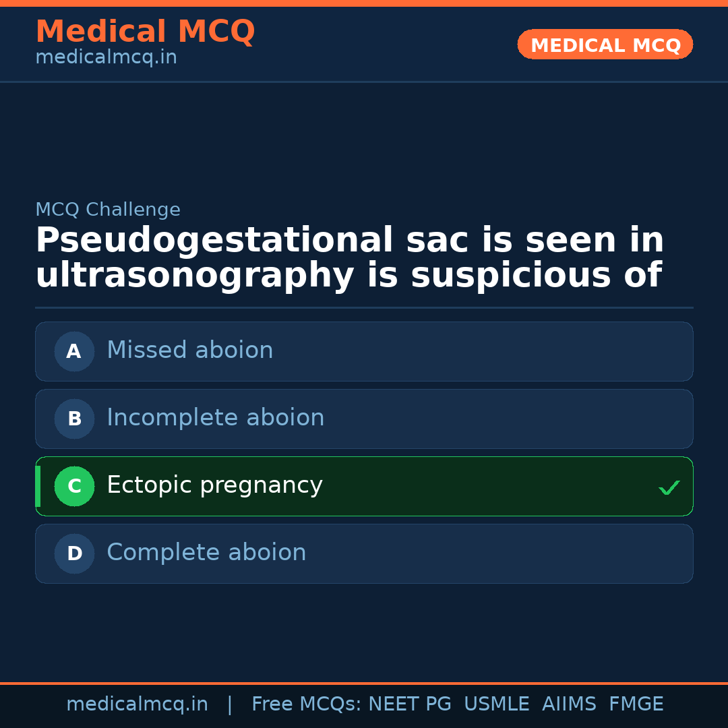This screenshot has height=728, width=728.
Task: Click the green letter C circle
Action: click(74, 486)
